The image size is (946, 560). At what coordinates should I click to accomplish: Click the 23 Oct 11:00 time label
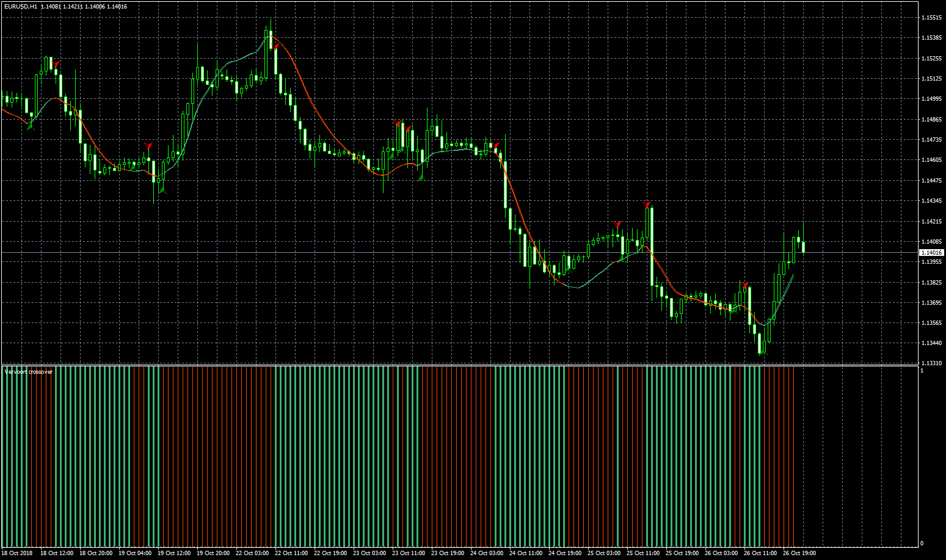(409, 553)
